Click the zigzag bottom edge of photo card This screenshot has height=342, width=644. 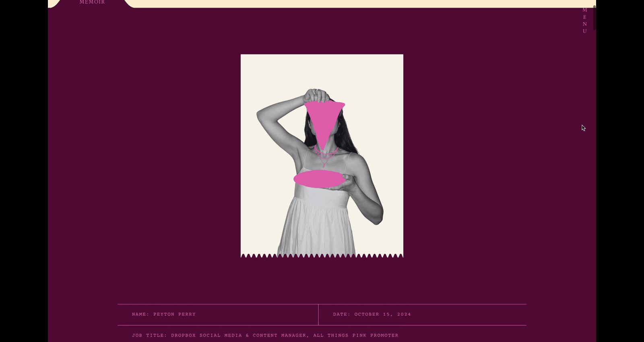[322, 255]
